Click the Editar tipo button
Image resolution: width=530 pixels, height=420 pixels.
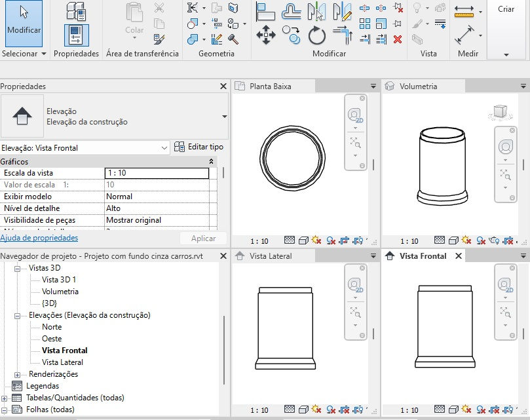tap(199, 147)
